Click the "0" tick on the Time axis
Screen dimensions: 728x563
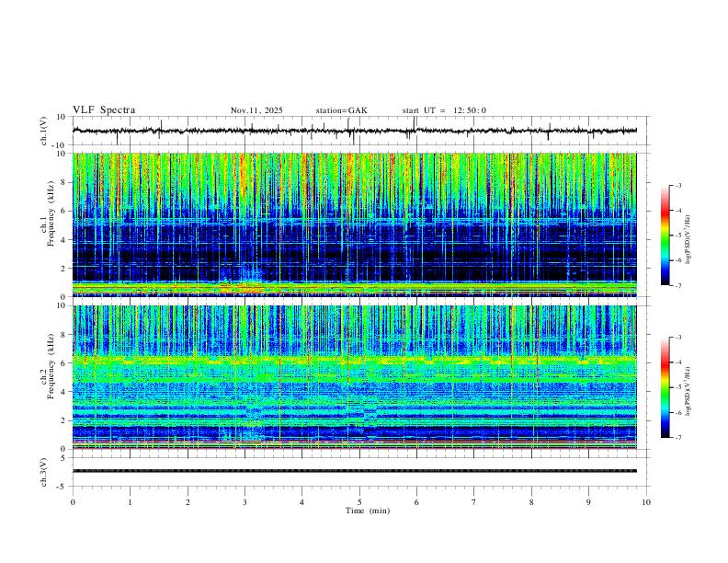(73, 502)
